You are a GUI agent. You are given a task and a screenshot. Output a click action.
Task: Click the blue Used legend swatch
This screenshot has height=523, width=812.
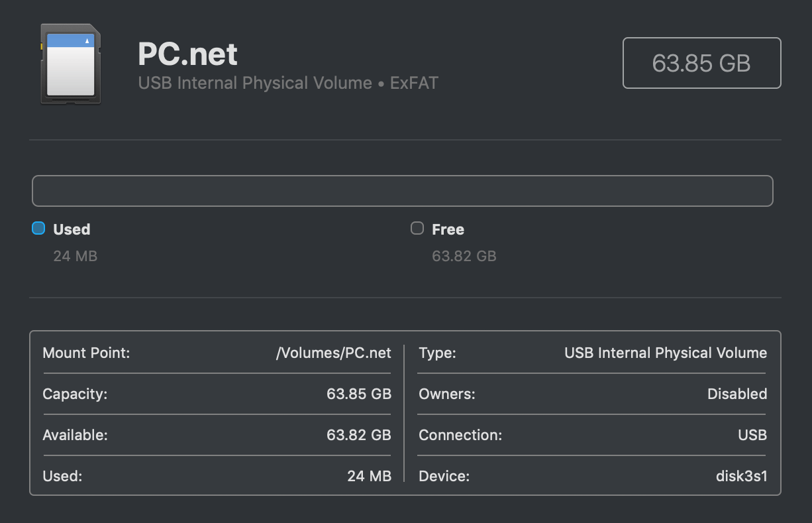pos(38,229)
